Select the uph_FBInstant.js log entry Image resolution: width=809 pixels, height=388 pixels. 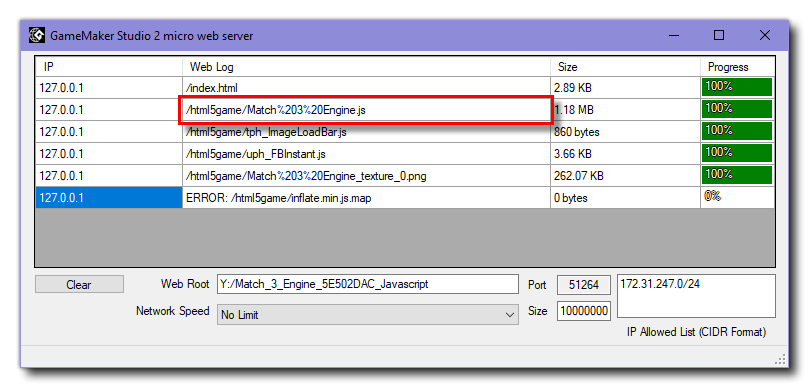point(366,154)
